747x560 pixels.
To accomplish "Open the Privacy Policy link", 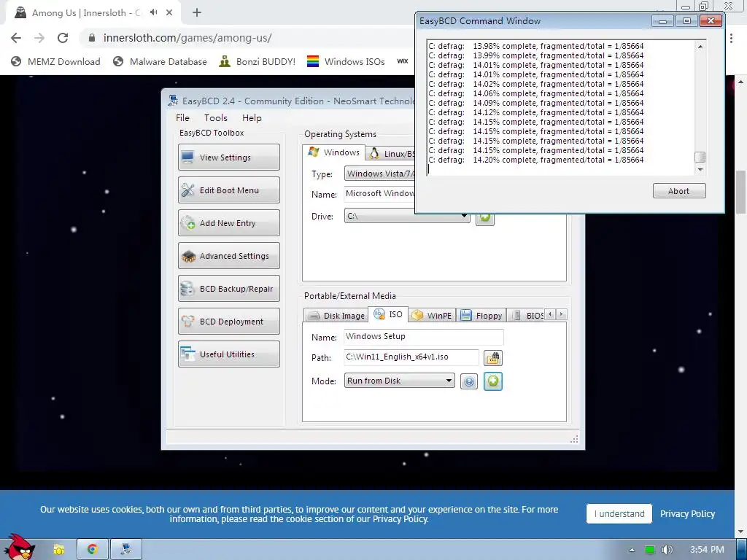I will tap(687, 514).
